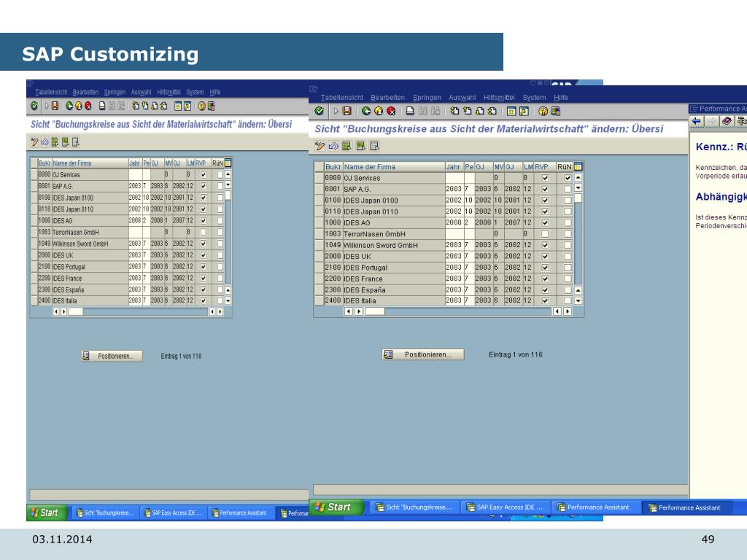747x560 pixels.
Task: Click horizontal scroll right arrow in right window table
Action: (567, 311)
